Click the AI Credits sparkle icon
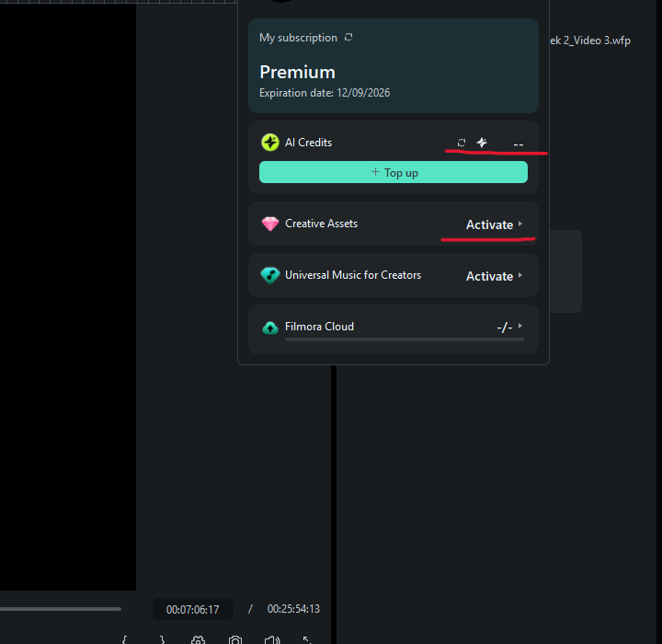The image size is (662, 644). point(482,143)
